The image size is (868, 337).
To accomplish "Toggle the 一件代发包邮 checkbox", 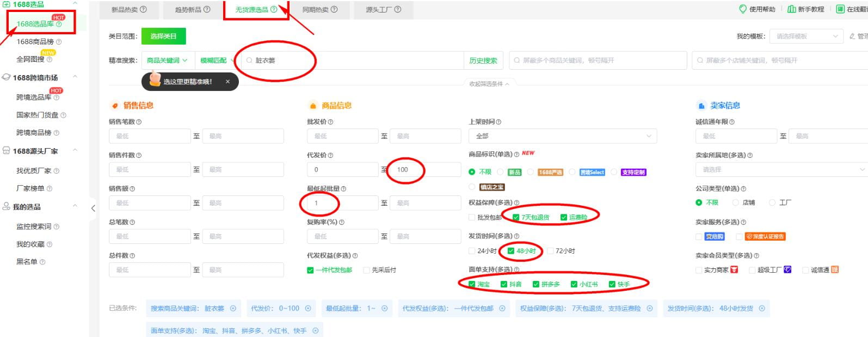I will [310, 270].
